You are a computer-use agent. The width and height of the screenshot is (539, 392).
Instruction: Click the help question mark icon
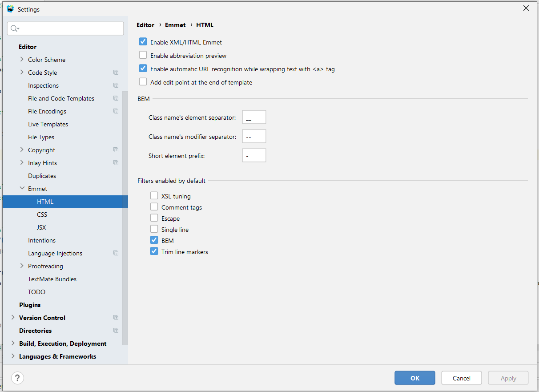pos(17,378)
